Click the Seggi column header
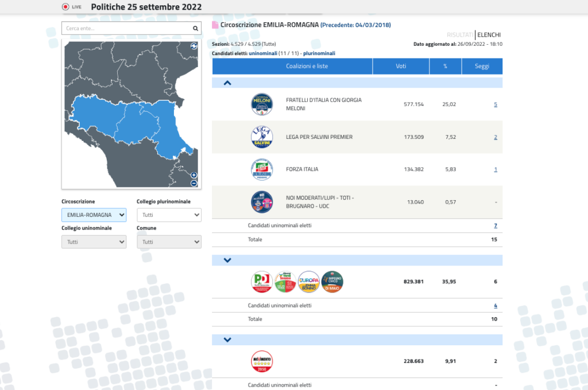Viewport: 588px width, 390px height. tap(482, 67)
